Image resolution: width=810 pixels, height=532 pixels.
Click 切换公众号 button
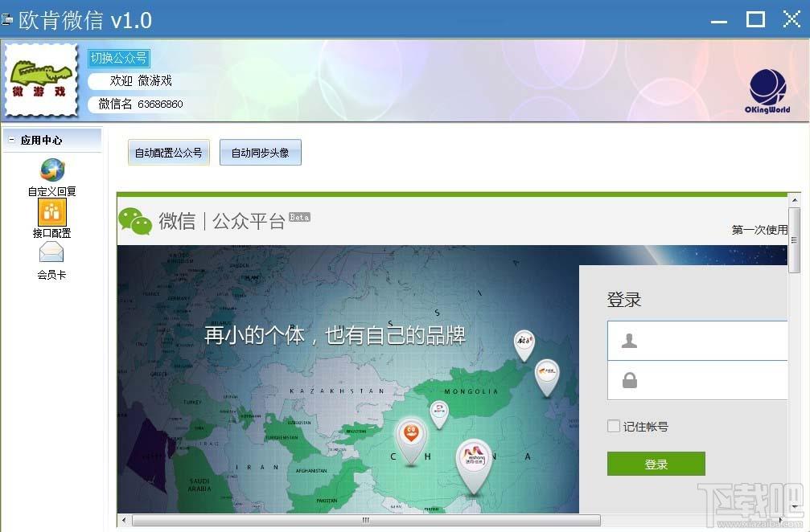click(119, 59)
